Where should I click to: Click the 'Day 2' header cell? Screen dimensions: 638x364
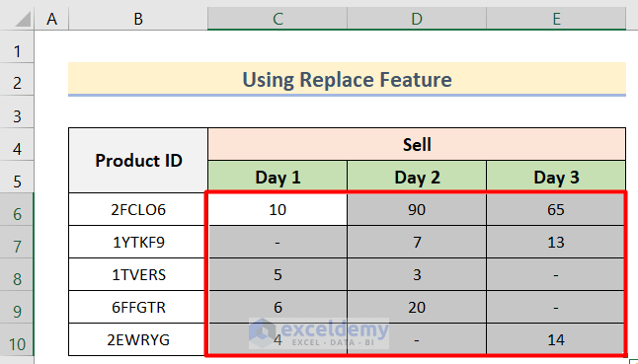pos(417,177)
